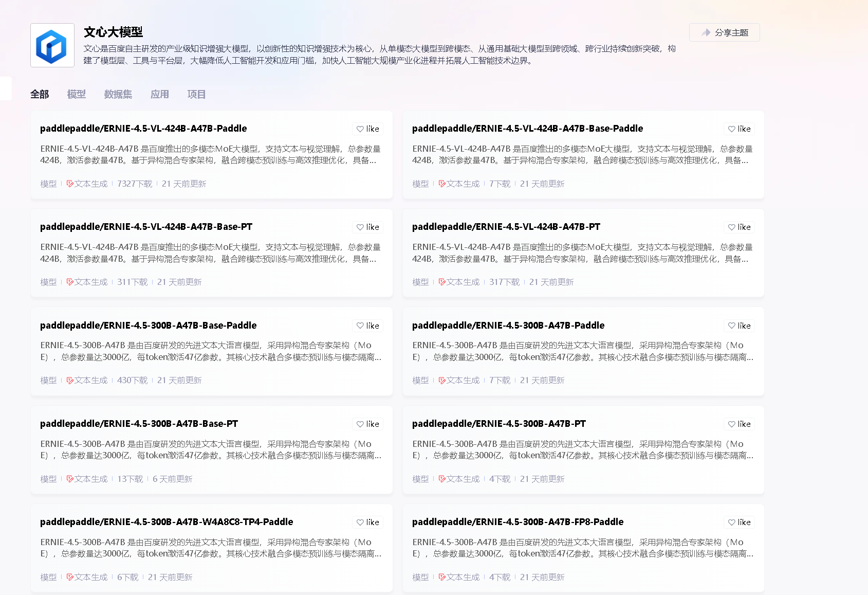
Task: Click the 13下载 download count
Action: [x=130, y=479]
